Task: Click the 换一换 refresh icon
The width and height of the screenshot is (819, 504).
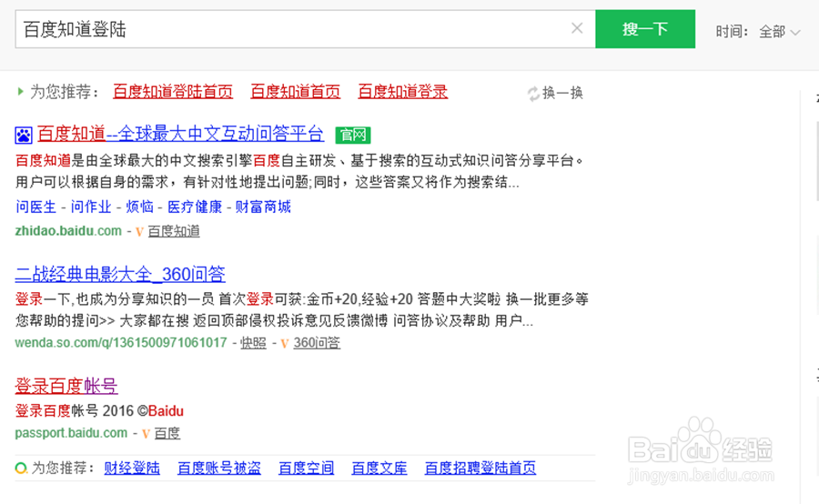Action: click(533, 94)
